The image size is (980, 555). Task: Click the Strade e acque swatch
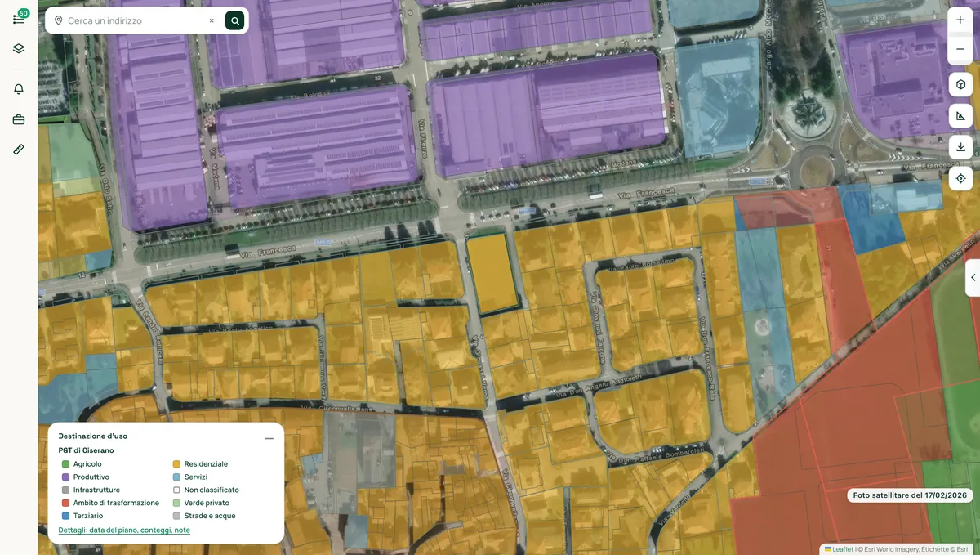coord(176,517)
